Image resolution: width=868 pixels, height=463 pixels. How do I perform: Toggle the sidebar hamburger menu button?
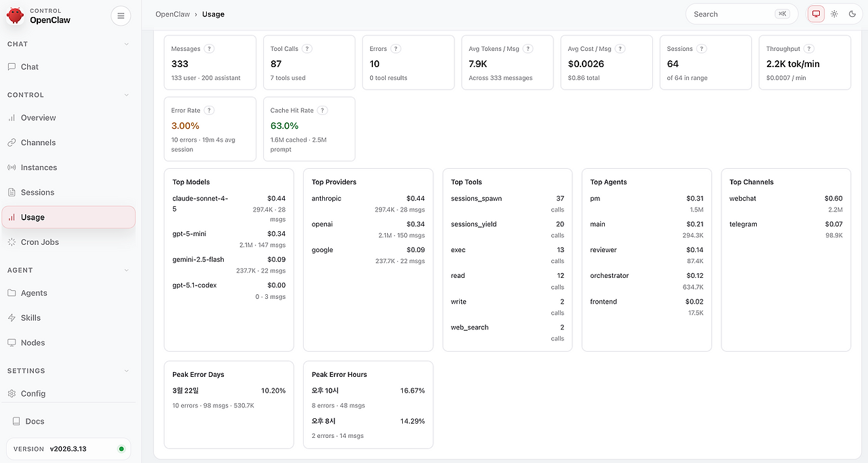tap(121, 16)
